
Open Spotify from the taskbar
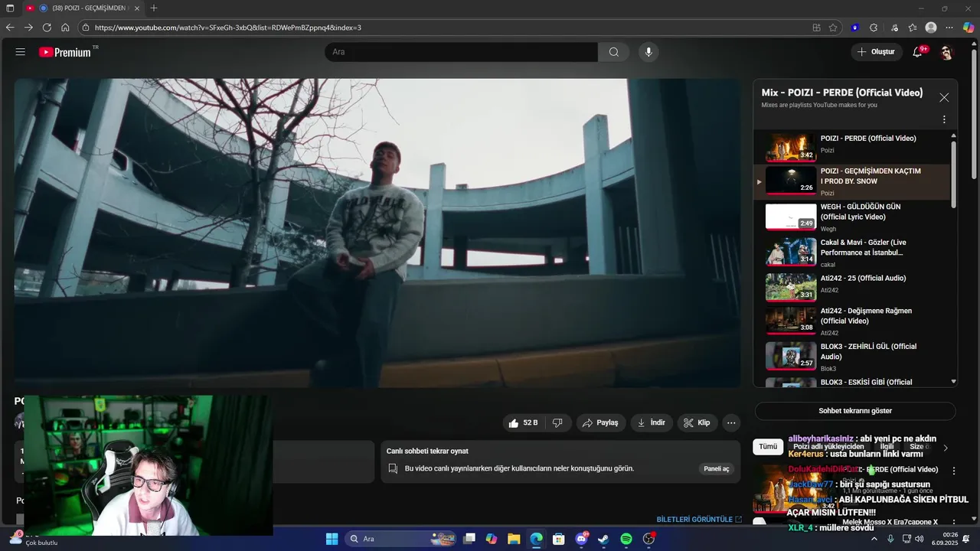click(626, 539)
